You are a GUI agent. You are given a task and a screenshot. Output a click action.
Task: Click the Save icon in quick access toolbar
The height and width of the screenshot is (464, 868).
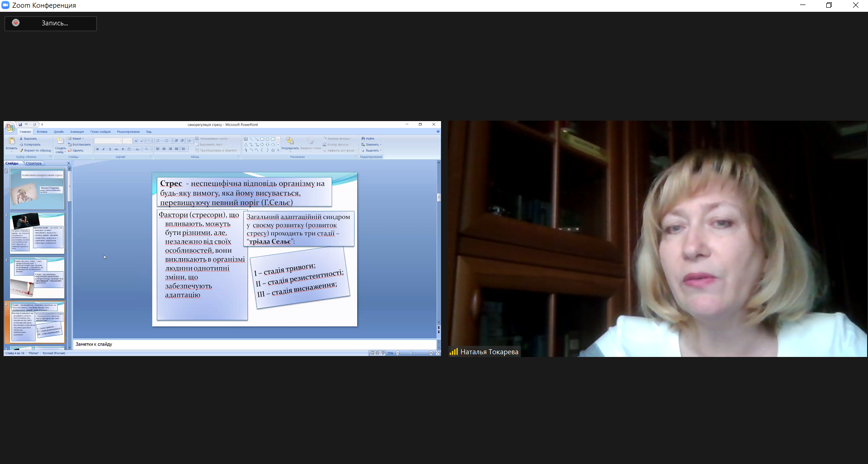(x=20, y=124)
